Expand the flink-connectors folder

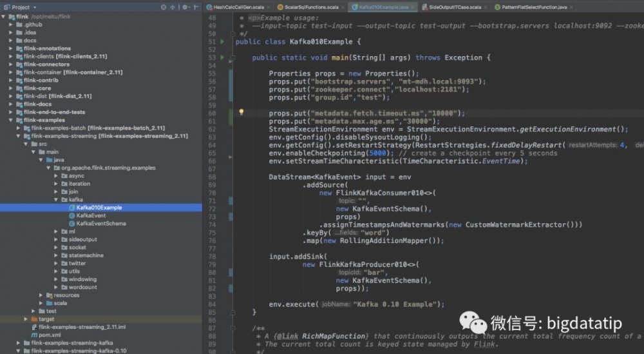pyautogui.click(x=11, y=64)
